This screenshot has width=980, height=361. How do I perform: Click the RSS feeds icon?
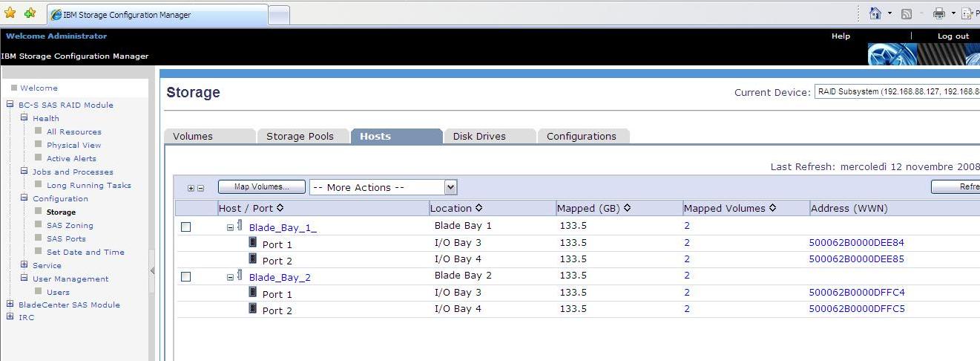[907, 13]
